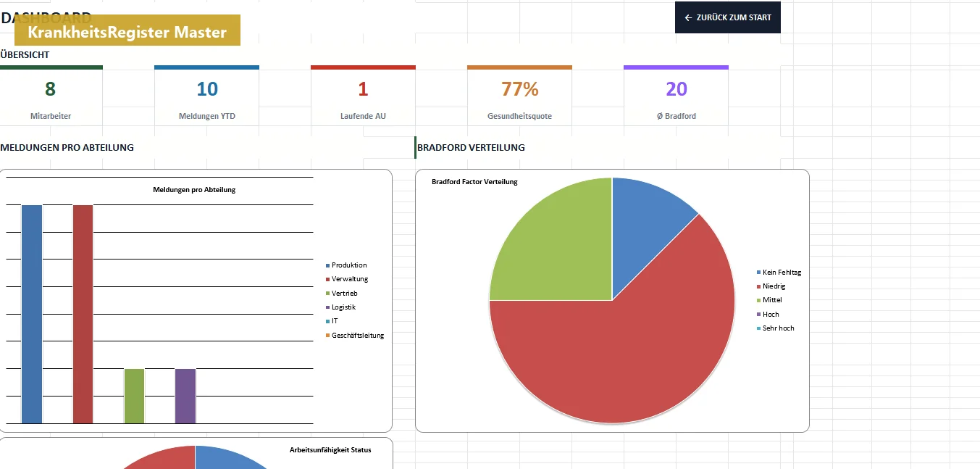Image resolution: width=980 pixels, height=469 pixels.
Task: Click the Verwaltung legend entry
Action: pos(347,279)
